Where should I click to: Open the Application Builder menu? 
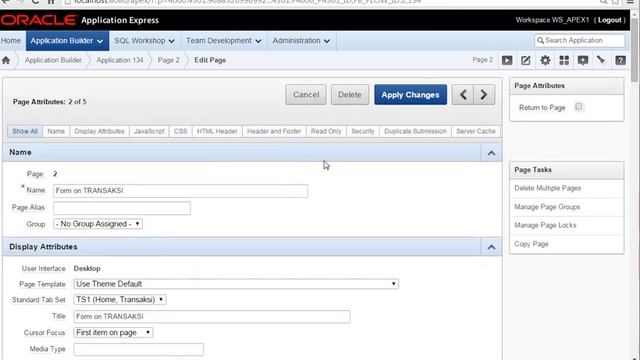67,41
